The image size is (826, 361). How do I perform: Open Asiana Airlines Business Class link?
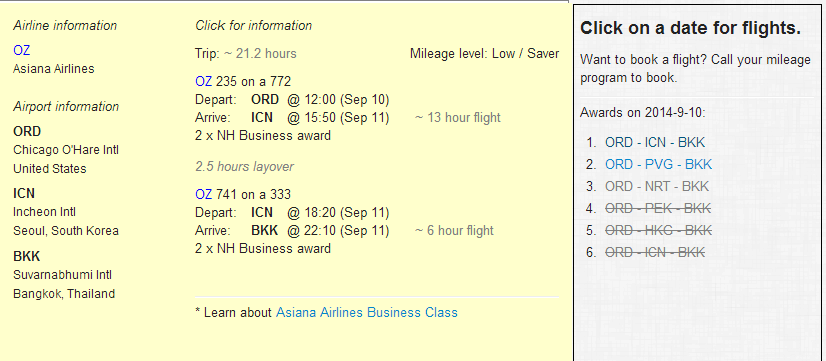pos(367,313)
